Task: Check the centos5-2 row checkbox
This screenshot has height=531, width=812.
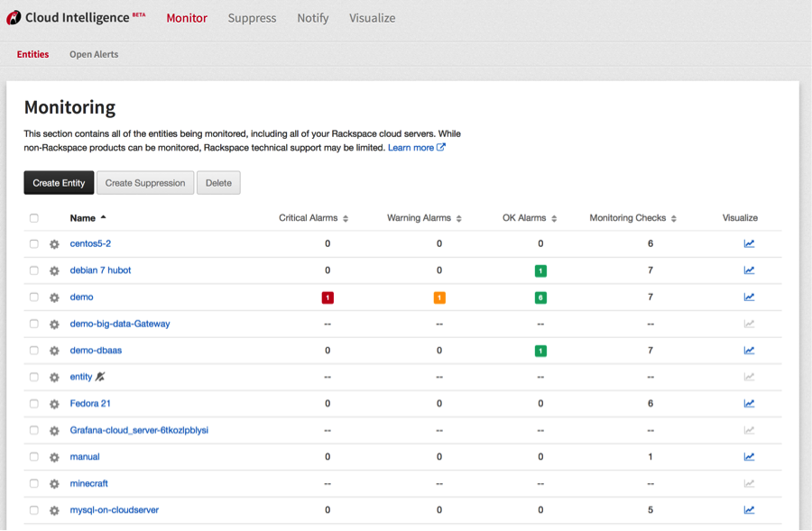Action: pos(34,243)
